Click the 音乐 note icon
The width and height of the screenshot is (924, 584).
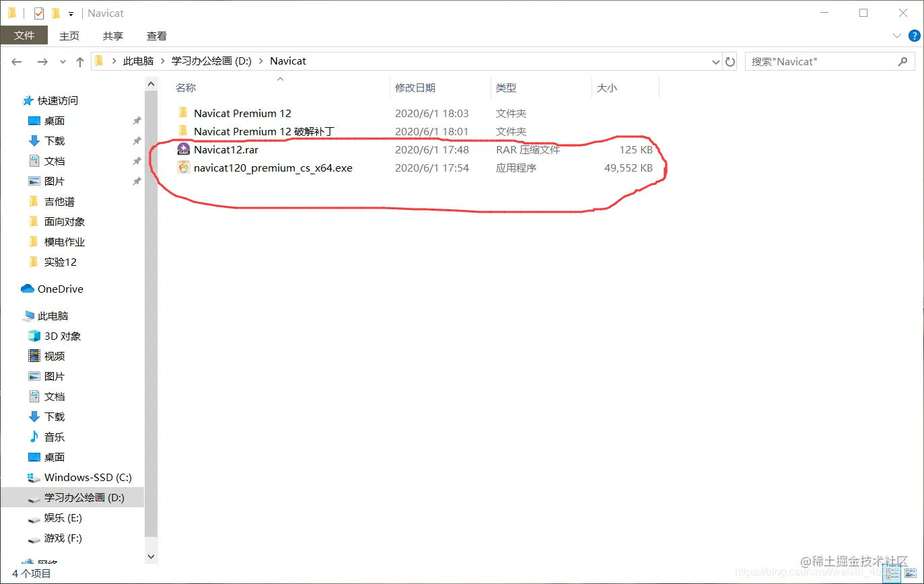click(x=34, y=437)
